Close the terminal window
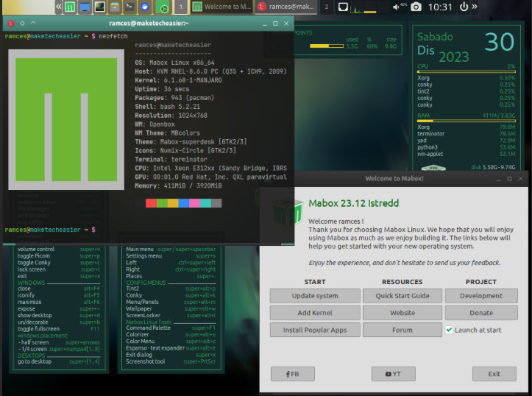The height and width of the screenshot is (396, 532). coord(286,24)
